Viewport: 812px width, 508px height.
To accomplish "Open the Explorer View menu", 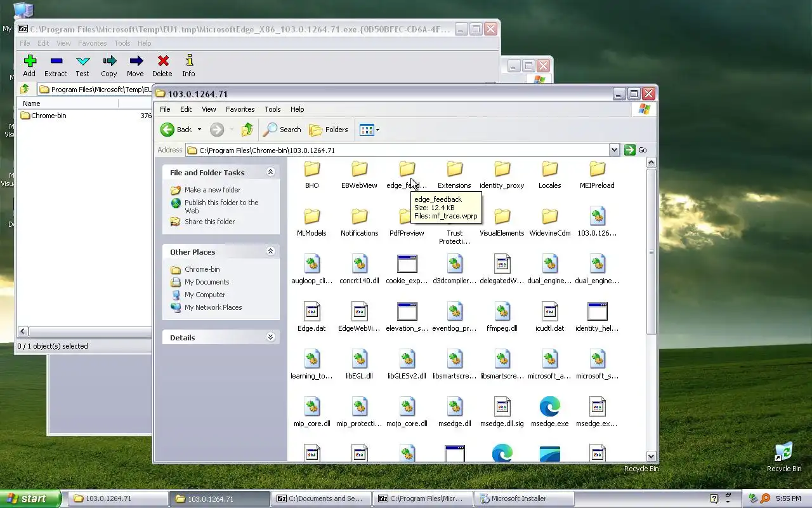I will coord(209,109).
